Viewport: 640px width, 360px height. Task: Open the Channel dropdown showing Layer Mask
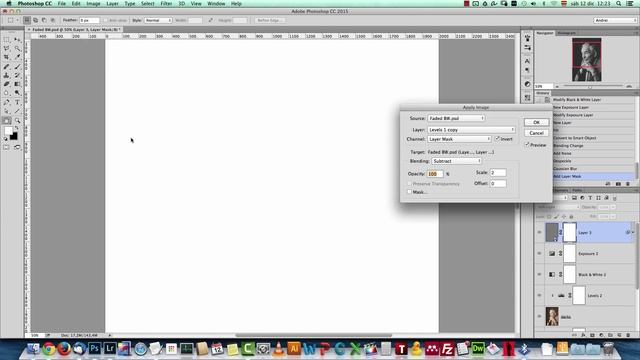(x=459, y=139)
